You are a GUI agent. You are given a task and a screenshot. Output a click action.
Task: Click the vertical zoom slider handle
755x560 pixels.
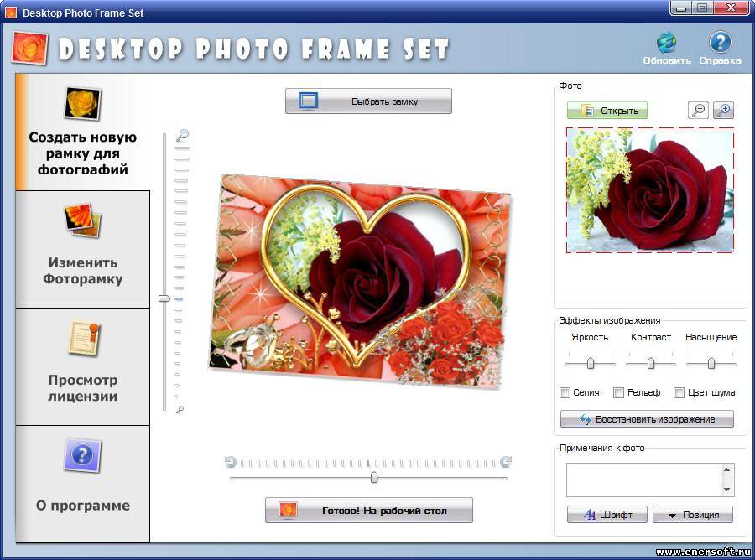[x=164, y=298]
